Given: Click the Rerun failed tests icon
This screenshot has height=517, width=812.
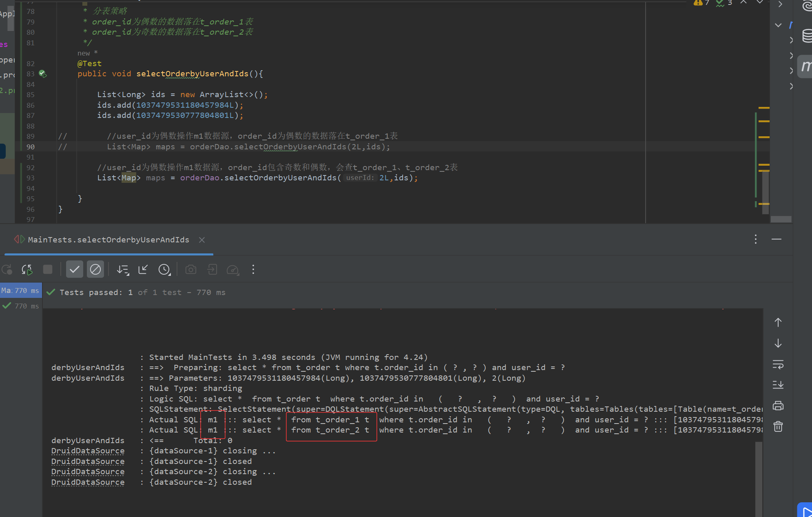Looking at the screenshot, I should [27, 270].
